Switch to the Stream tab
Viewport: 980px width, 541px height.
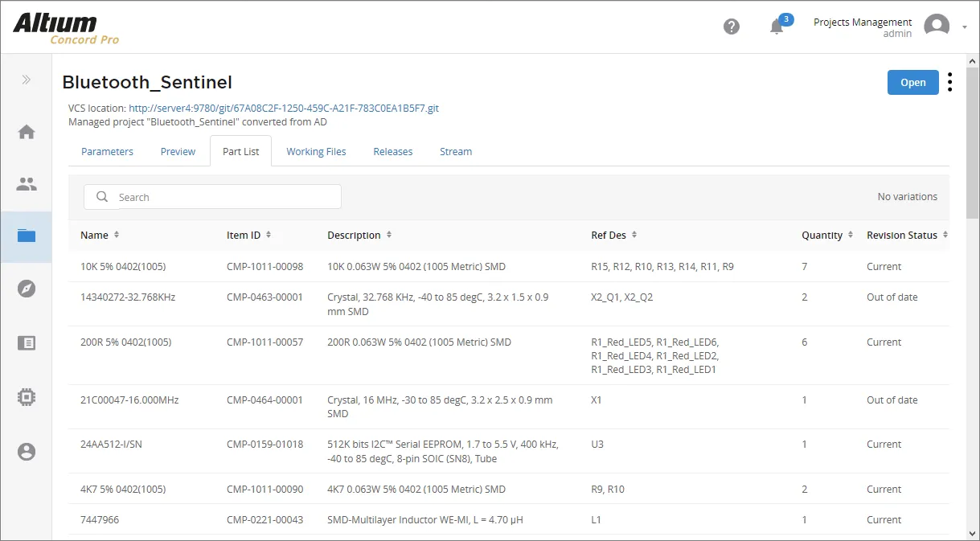[x=455, y=151]
